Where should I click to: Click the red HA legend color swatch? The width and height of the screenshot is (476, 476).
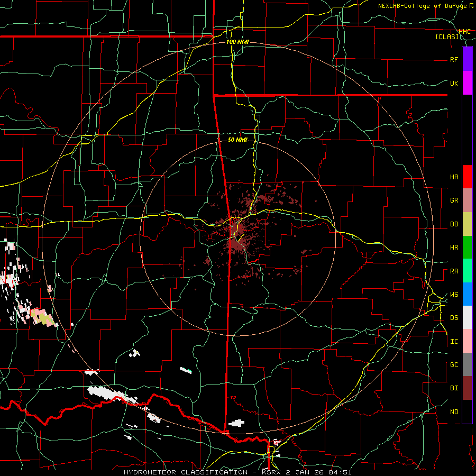pos(467,177)
